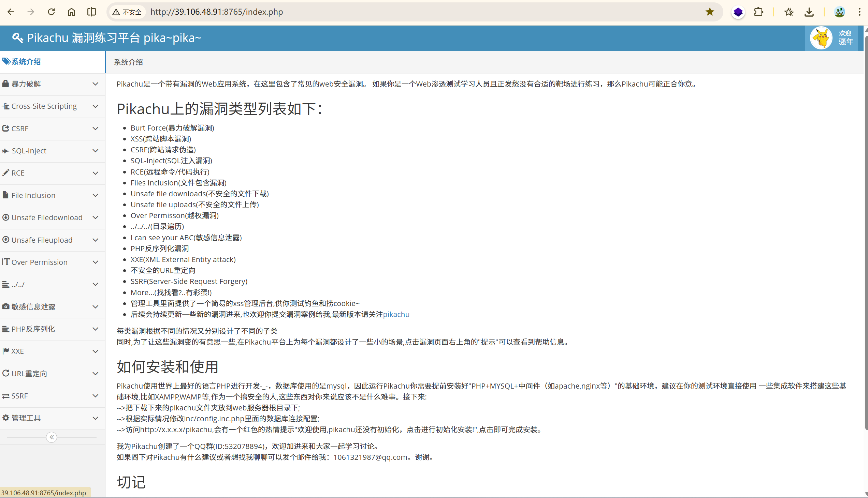Expand the Unsafe Fileupload chevron
The height and width of the screenshot is (498, 868).
tap(96, 240)
